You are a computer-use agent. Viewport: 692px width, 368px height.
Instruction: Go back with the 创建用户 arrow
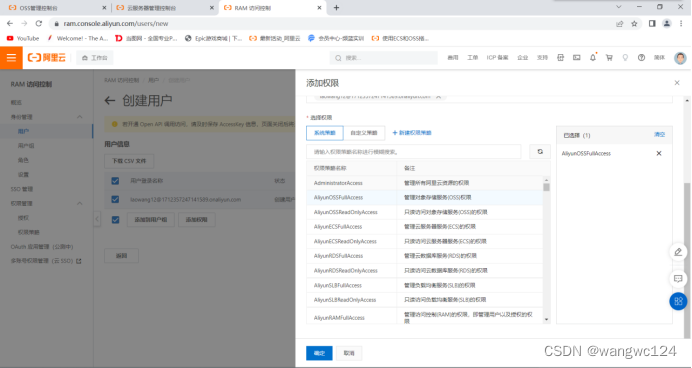point(109,101)
